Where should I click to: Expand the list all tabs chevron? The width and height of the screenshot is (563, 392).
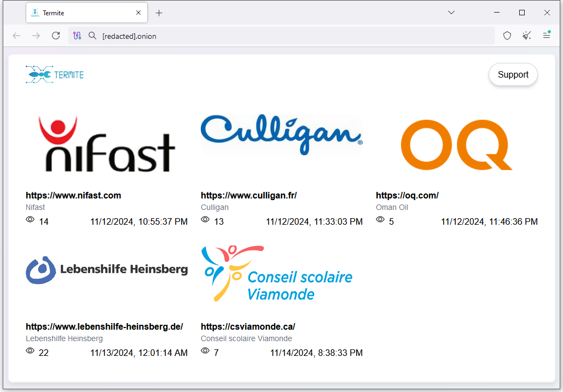pos(451,13)
